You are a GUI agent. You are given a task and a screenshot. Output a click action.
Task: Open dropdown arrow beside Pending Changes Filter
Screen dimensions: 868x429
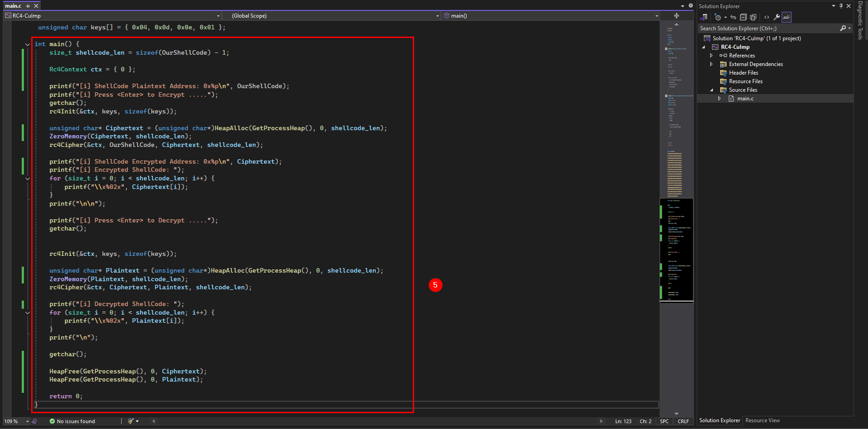pyautogui.click(x=725, y=17)
